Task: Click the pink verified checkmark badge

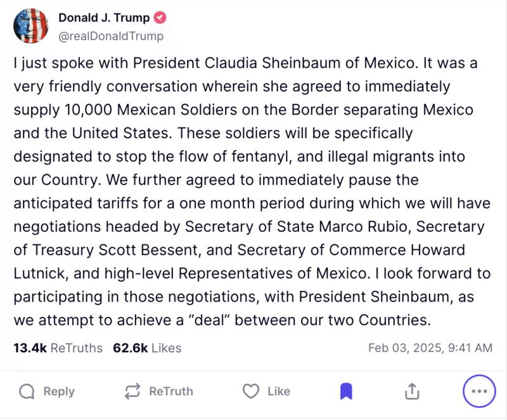Action: [x=159, y=18]
